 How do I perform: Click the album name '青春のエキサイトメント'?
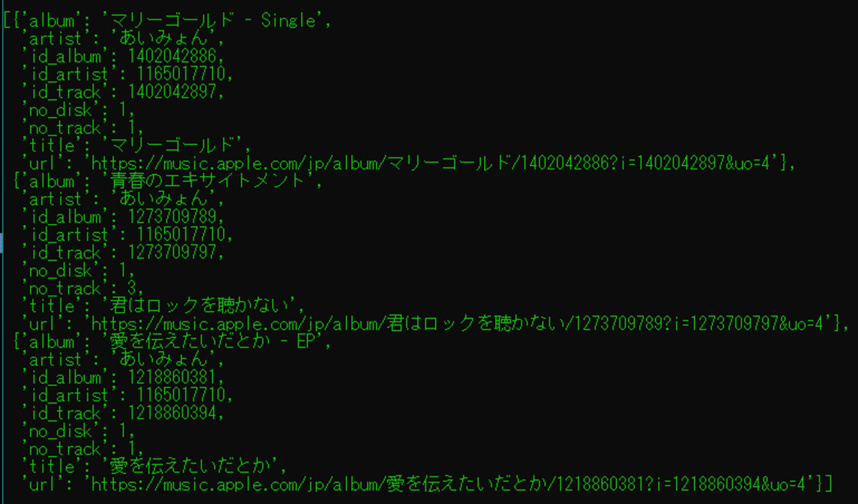click(208, 181)
